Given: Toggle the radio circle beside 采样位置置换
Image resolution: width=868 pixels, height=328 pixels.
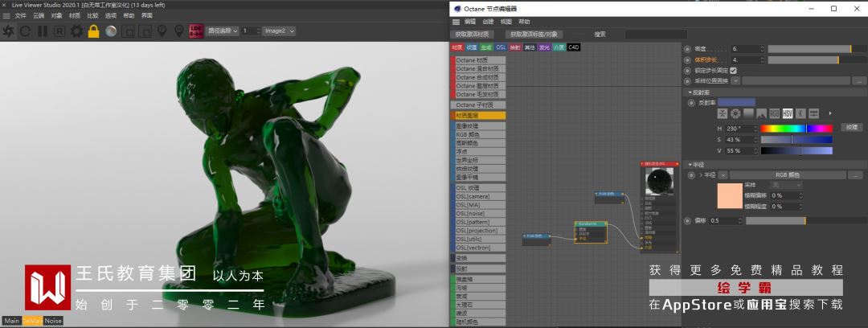Looking at the screenshot, I should pyautogui.click(x=688, y=81).
